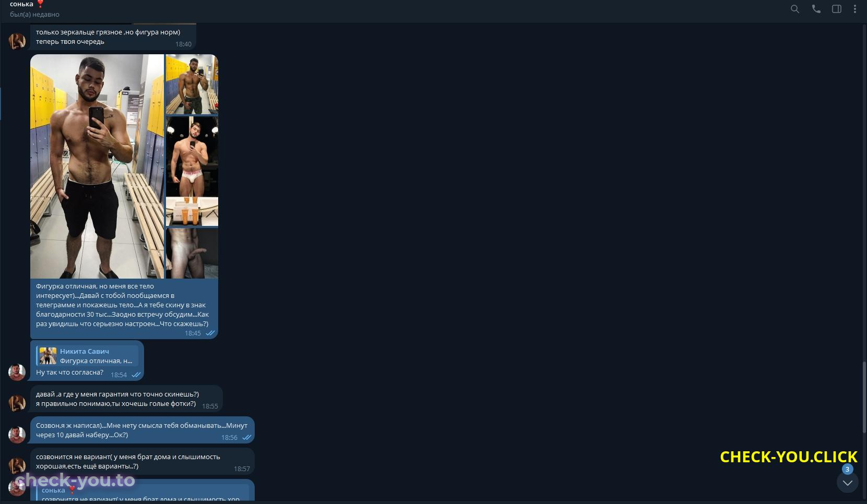This screenshot has width=867, height=504.
Task: Click the 'был(а) недавно' status line
Action: (34, 15)
